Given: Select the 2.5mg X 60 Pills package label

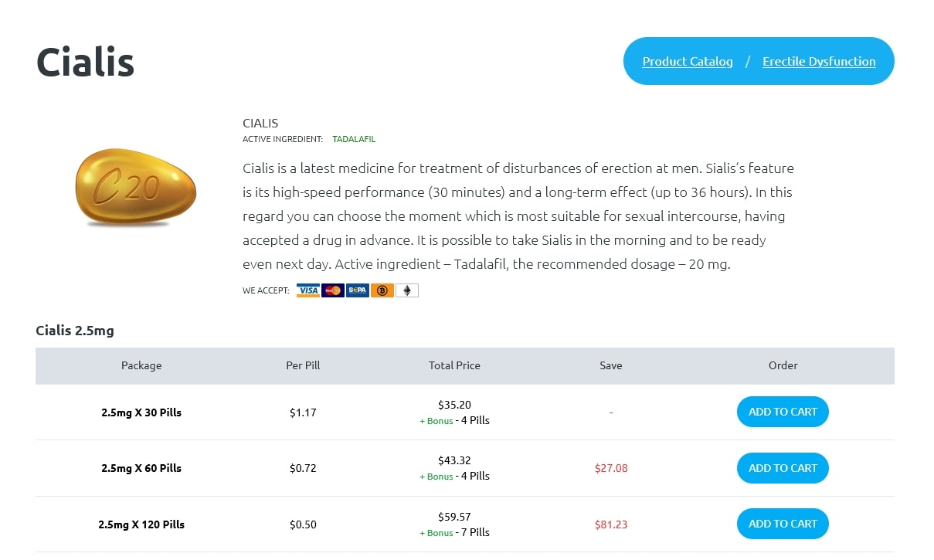Looking at the screenshot, I should click(141, 468).
